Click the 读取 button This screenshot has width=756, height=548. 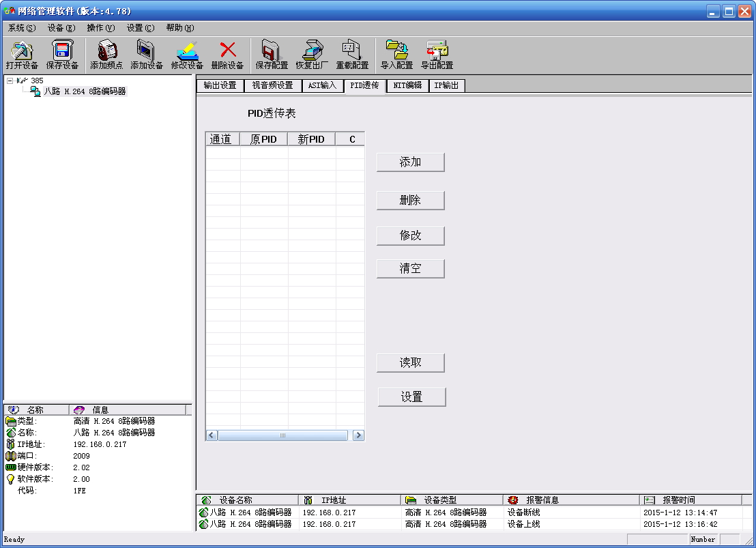click(x=410, y=363)
